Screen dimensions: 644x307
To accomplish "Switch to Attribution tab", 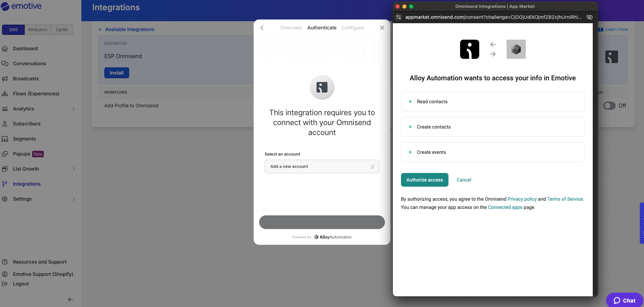I will (38, 30).
